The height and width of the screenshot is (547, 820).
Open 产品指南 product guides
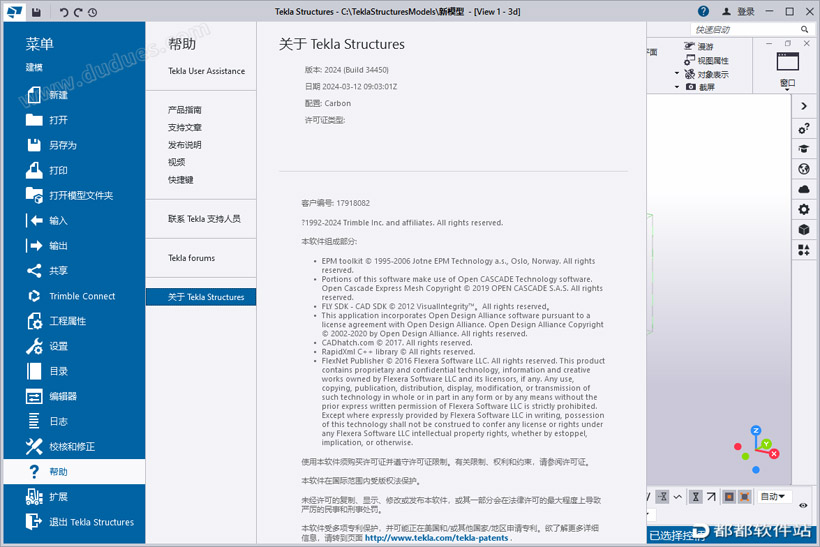(x=184, y=109)
